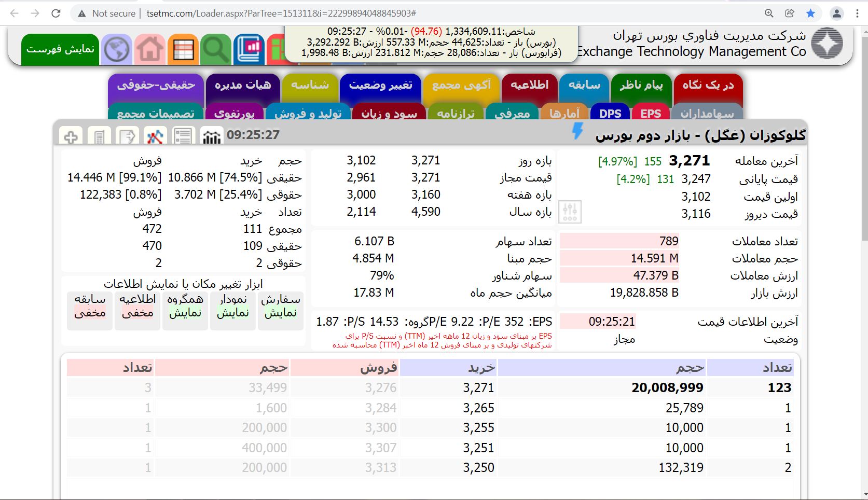Screen dimensions: 868x500
Task: Click the browser forward arrow
Action: tap(35, 13)
